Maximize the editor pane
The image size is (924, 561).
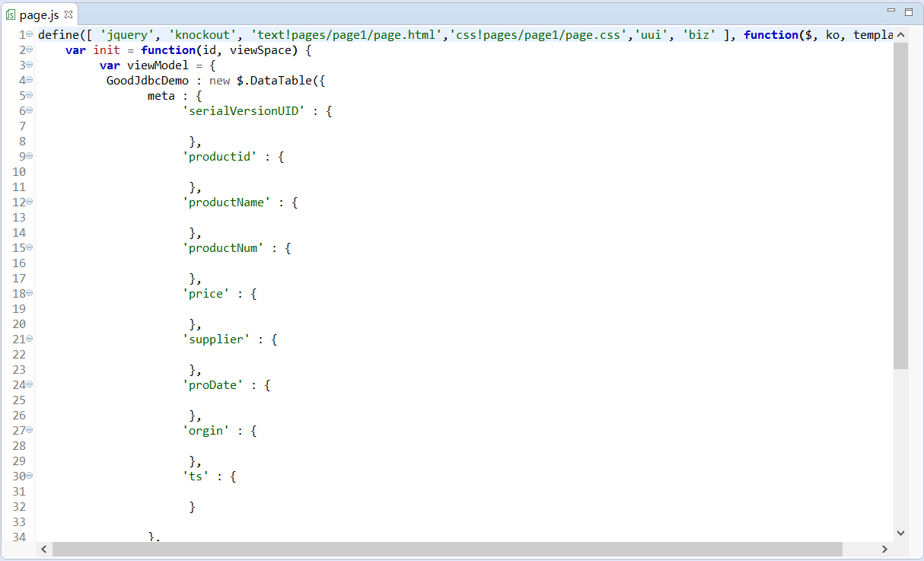[x=908, y=11]
